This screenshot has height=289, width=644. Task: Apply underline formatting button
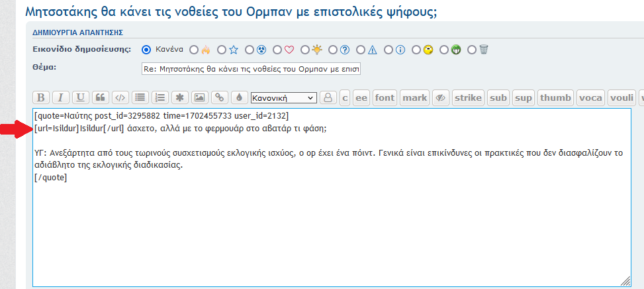pos(81,97)
